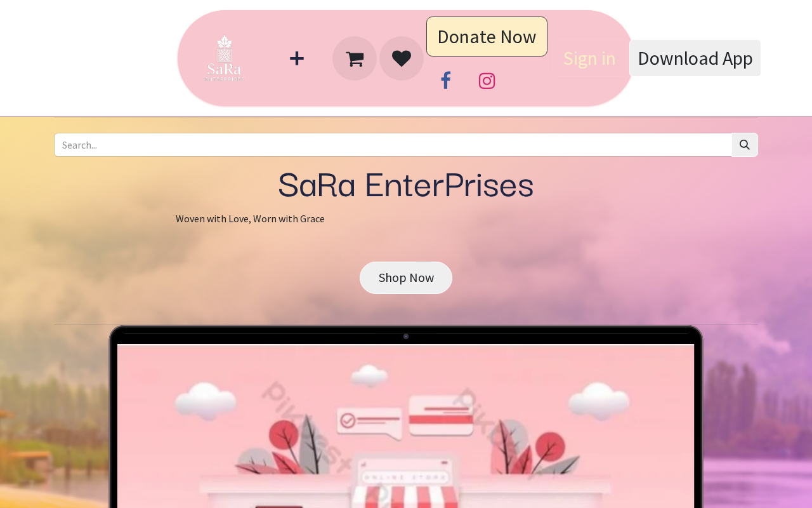Click the magnifier search button
This screenshot has height=508, width=812.
point(745,145)
